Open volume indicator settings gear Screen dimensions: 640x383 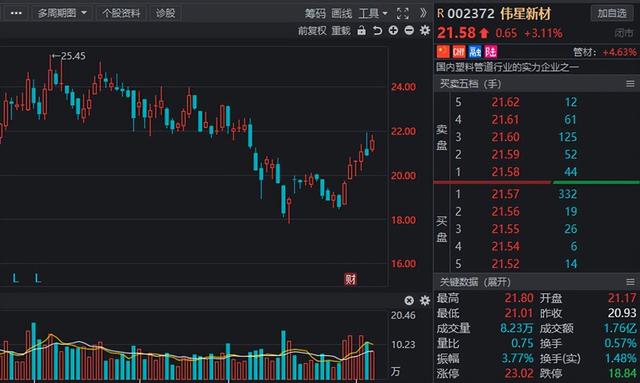point(425,301)
